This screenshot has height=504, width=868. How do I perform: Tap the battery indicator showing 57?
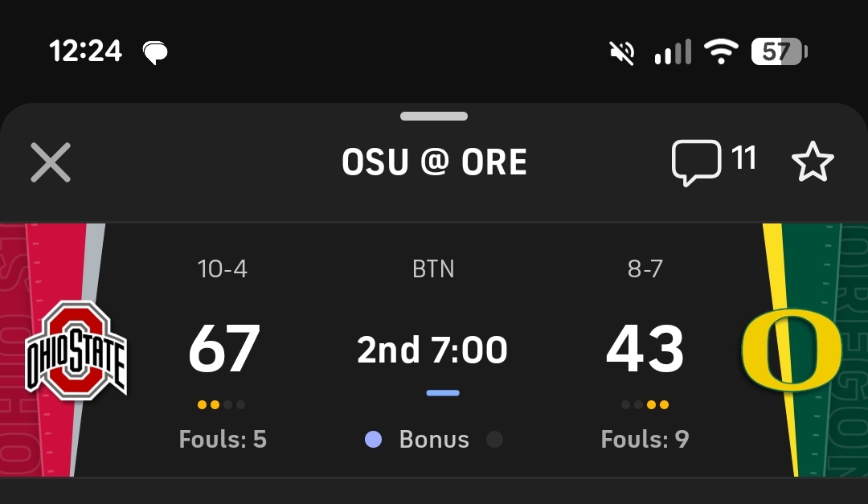pos(779,53)
